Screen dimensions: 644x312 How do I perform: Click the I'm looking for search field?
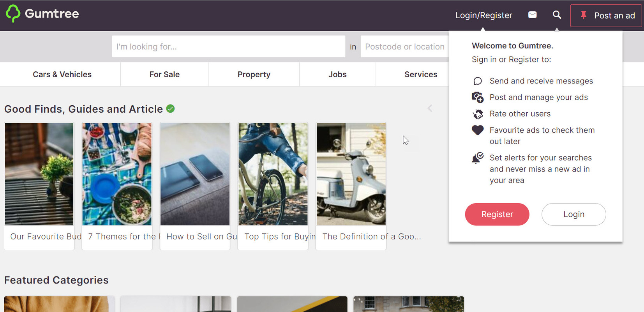pos(229,46)
